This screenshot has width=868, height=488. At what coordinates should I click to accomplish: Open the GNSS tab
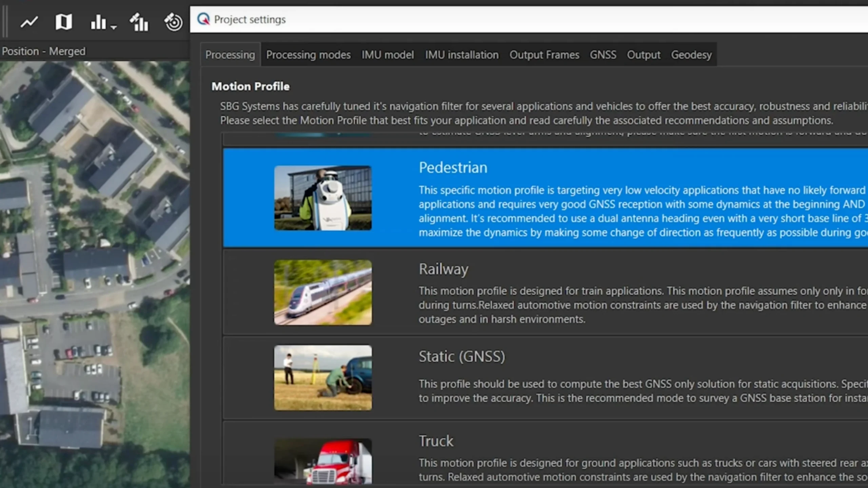(603, 55)
